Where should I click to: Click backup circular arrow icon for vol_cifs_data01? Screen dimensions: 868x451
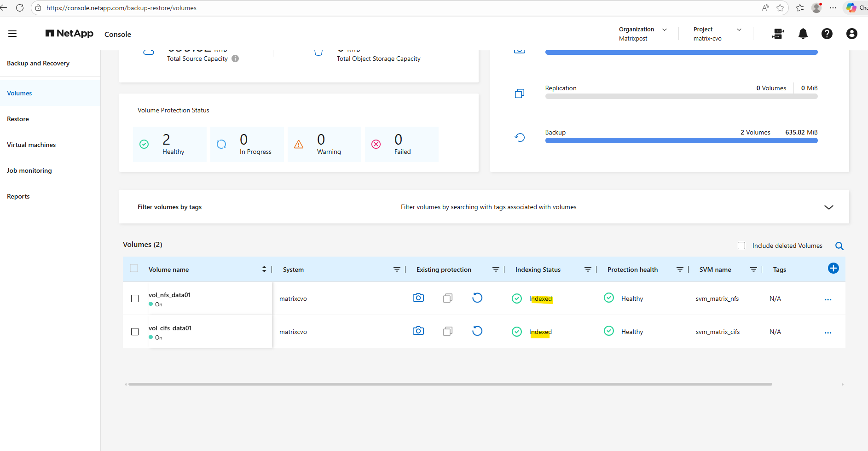point(477,331)
